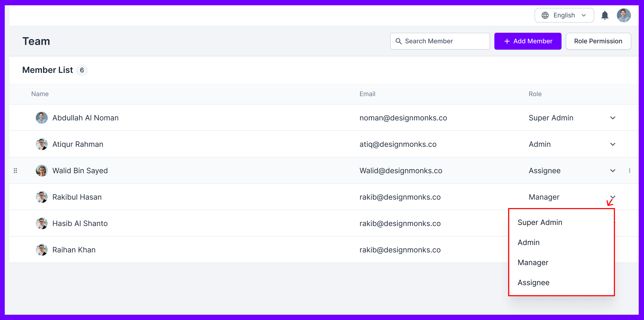Open the English language dropdown
This screenshot has width=644, height=320.
pyautogui.click(x=564, y=15)
